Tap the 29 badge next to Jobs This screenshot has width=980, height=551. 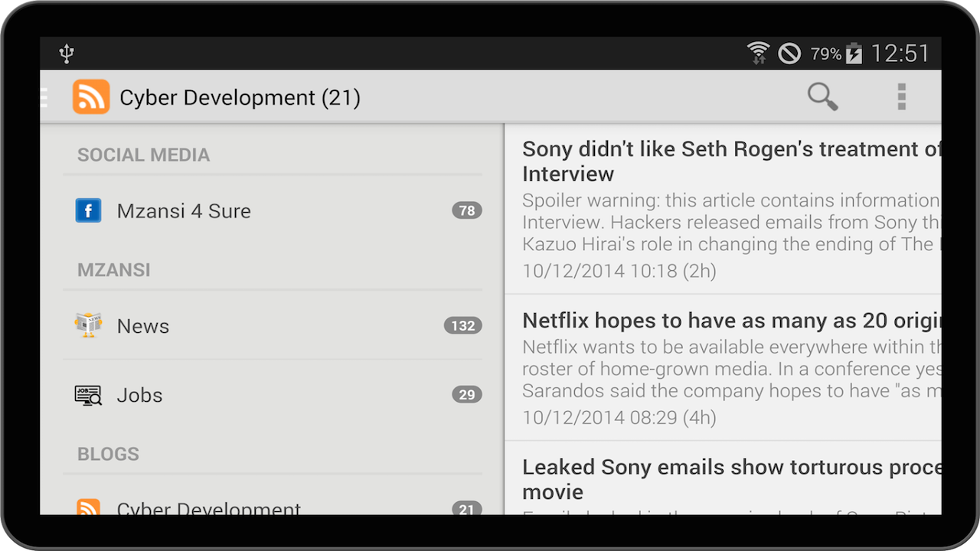point(467,395)
